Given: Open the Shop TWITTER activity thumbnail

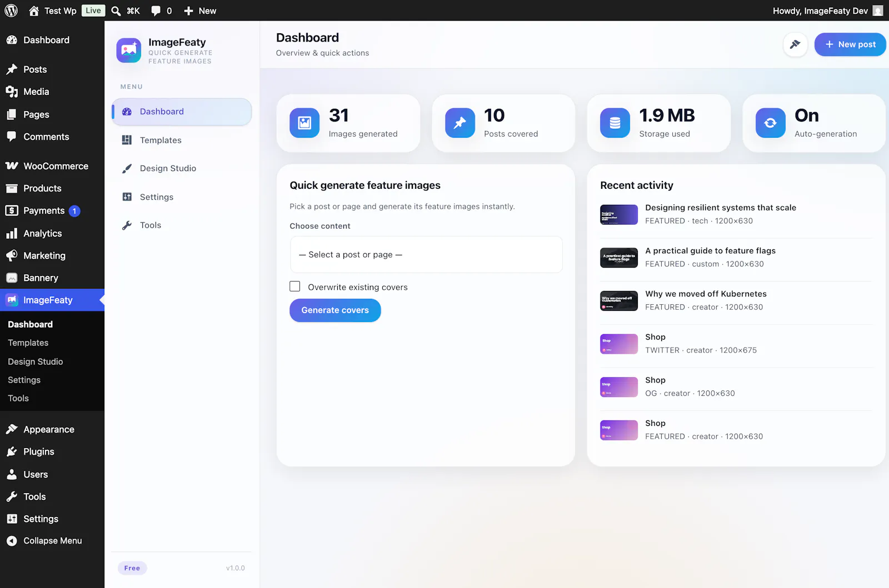Looking at the screenshot, I should [619, 344].
